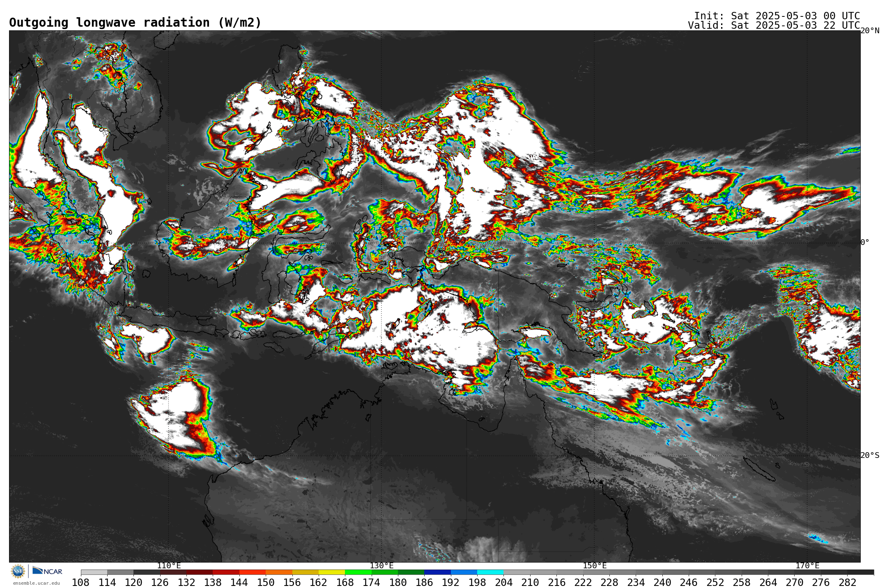Click the '204' color bar label

point(503,582)
